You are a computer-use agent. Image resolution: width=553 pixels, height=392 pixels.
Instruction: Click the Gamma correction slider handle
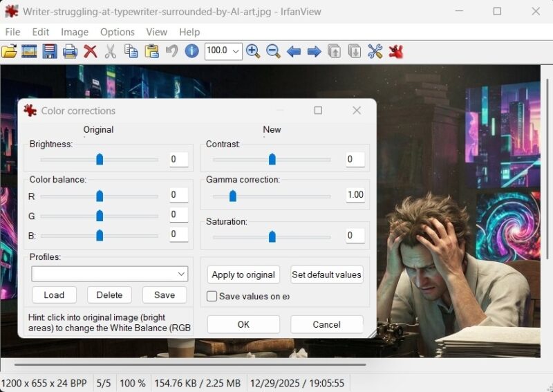click(x=233, y=196)
